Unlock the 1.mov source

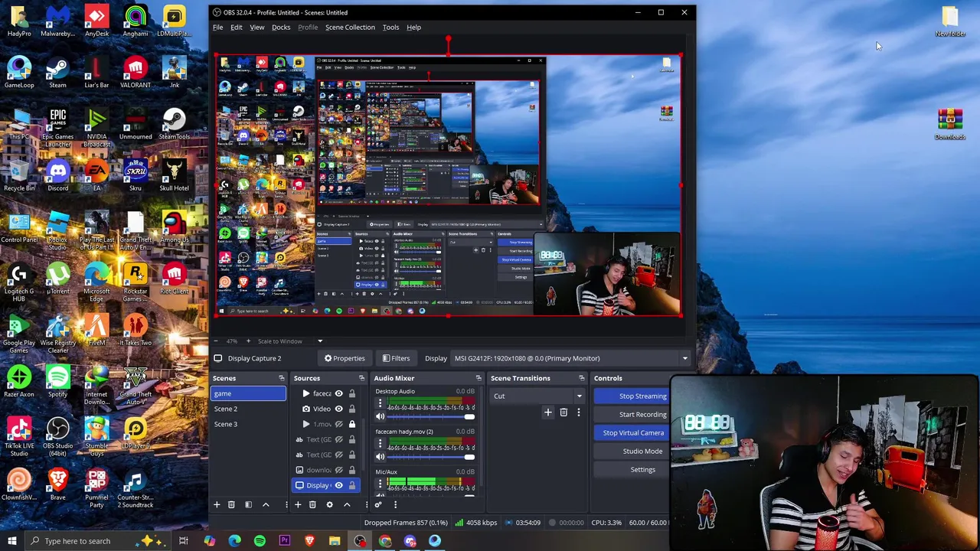[x=352, y=424]
